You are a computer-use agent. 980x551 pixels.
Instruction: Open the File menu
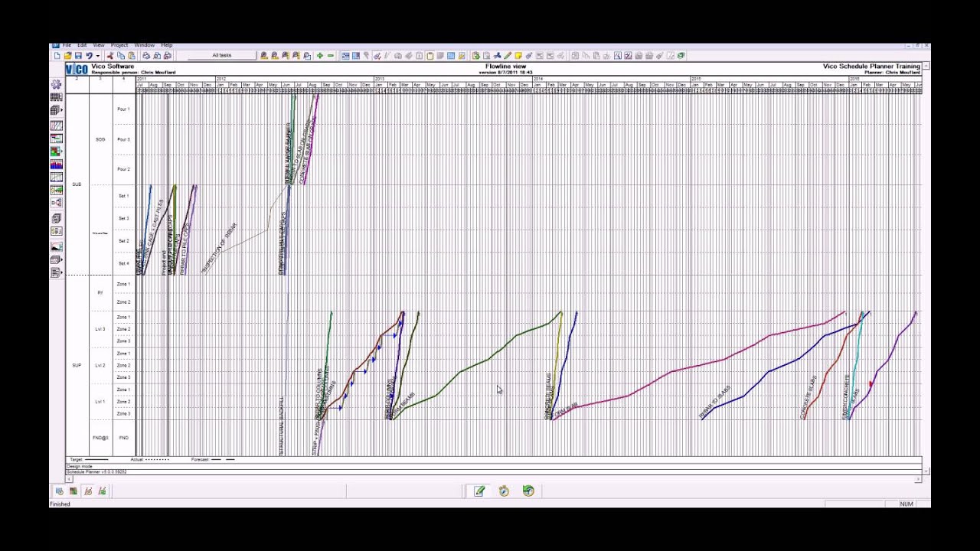point(67,45)
